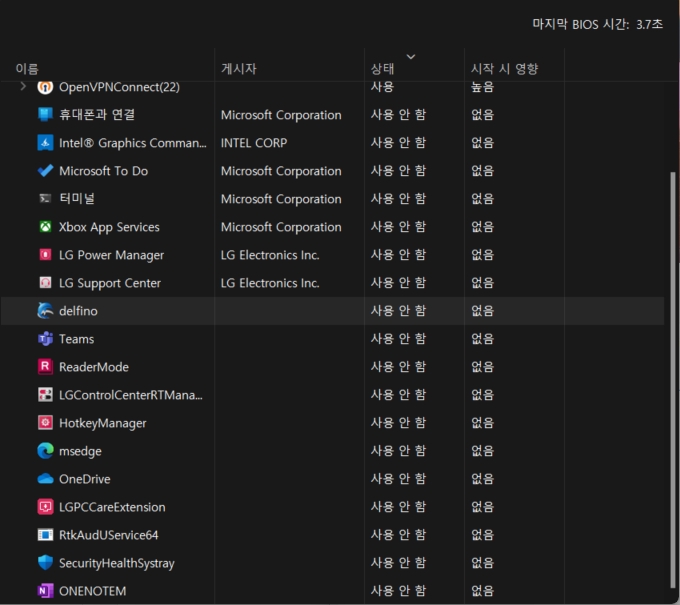The height and width of the screenshot is (605, 680).
Task: Expand the OpenVPNConnect(22) group
Action: click(23, 87)
